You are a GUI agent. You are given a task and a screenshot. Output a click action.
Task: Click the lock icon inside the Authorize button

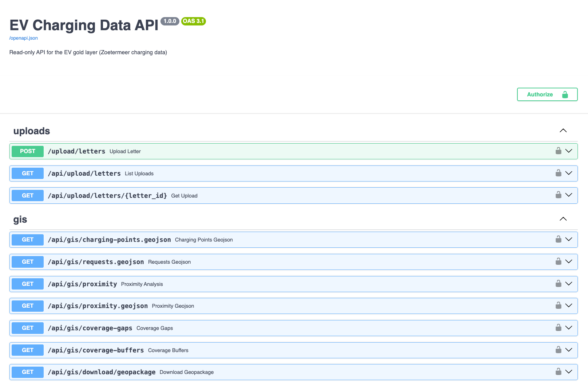[x=565, y=94]
